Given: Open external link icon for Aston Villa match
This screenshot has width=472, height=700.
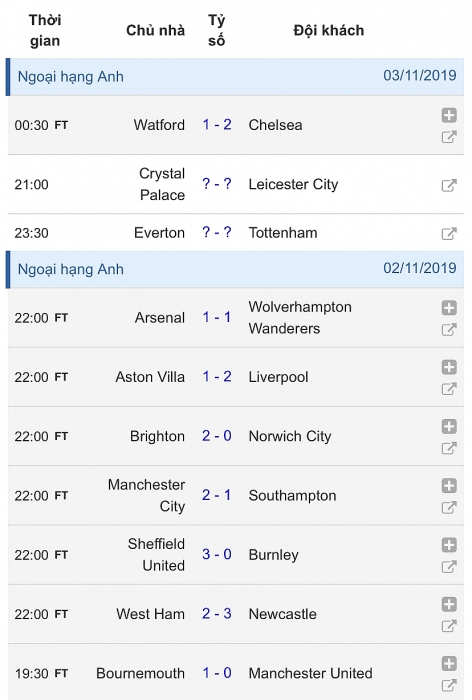Looking at the screenshot, I should tap(449, 389).
